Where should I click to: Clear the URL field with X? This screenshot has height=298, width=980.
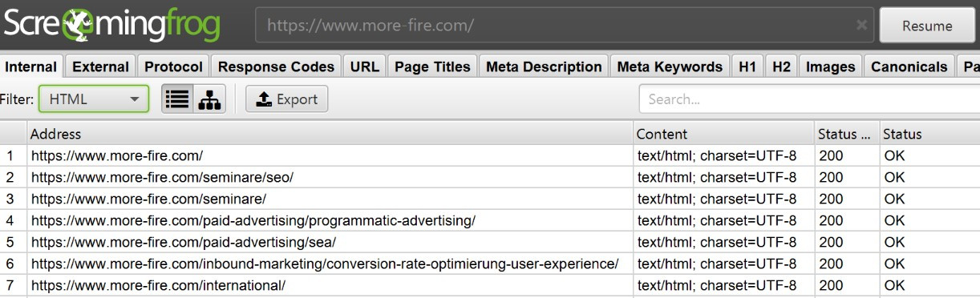click(x=861, y=25)
